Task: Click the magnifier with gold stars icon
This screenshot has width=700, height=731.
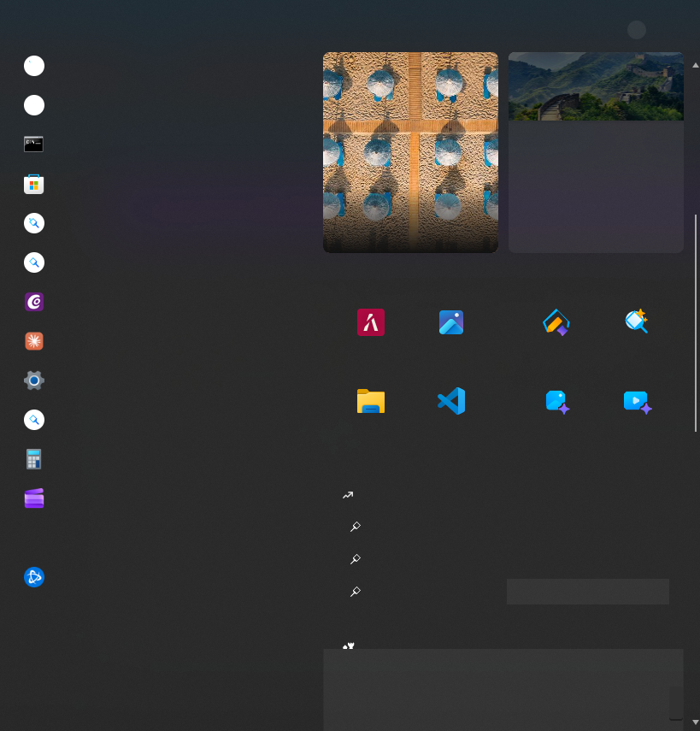Action: tap(637, 321)
